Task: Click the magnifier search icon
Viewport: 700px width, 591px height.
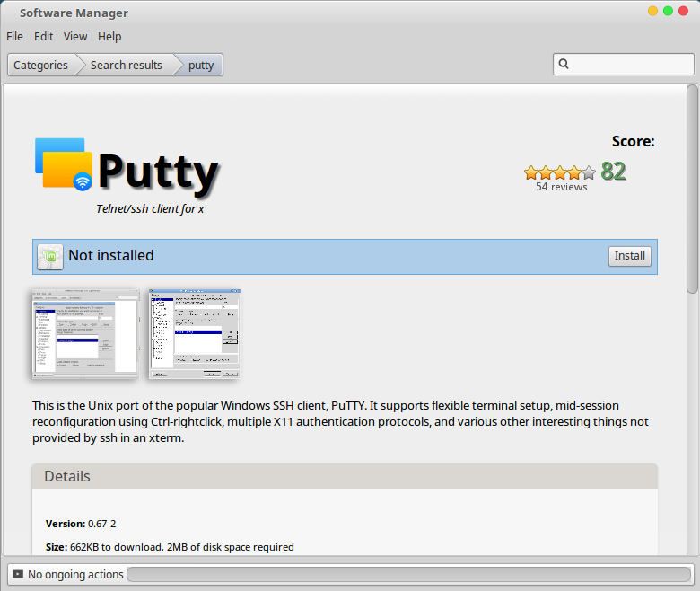Action: (564, 64)
